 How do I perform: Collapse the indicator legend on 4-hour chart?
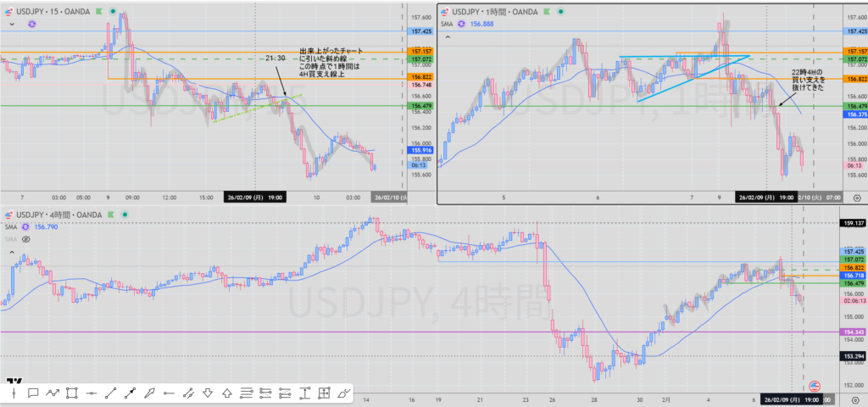(12, 252)
